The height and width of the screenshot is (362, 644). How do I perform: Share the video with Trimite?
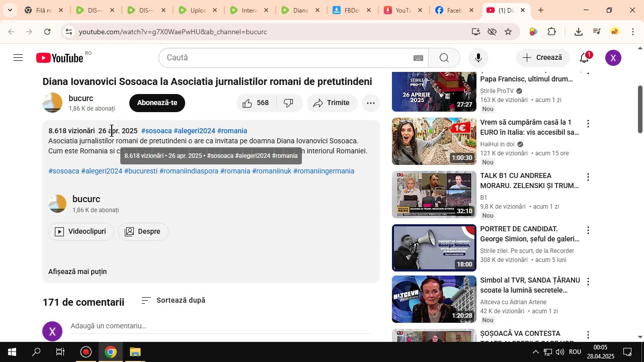[332, 103]
